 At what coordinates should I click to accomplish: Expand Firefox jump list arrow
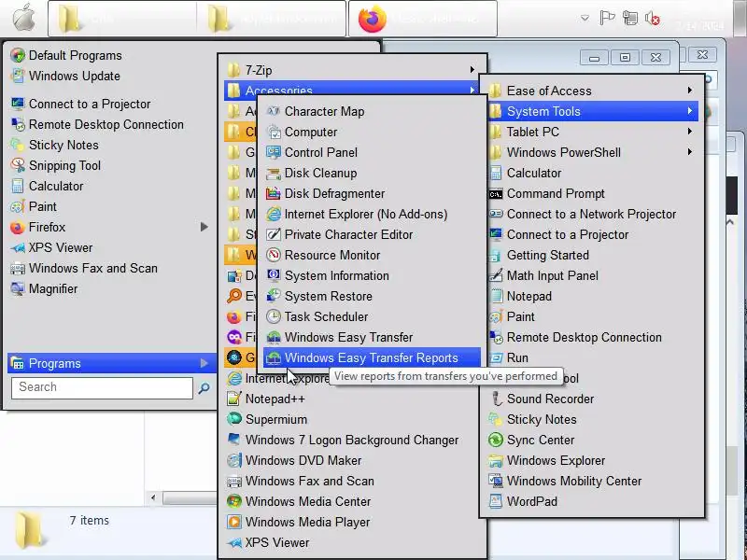(204, 227)
